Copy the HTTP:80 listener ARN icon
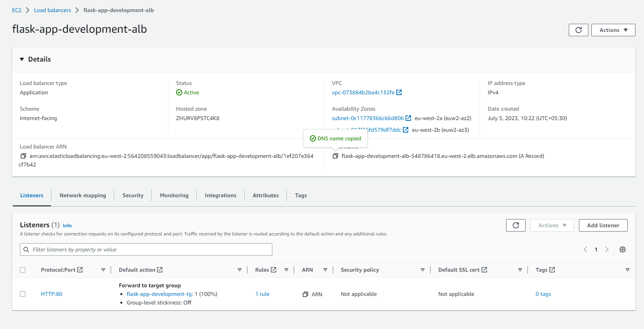This screenshot has height=329, width=644. (305, 294)
